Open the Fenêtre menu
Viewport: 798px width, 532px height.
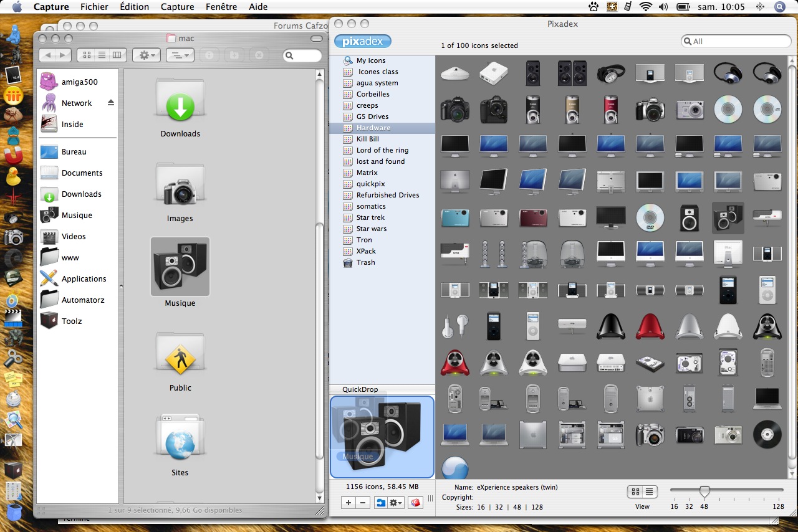pyautogui.click(x=221, y=7)
